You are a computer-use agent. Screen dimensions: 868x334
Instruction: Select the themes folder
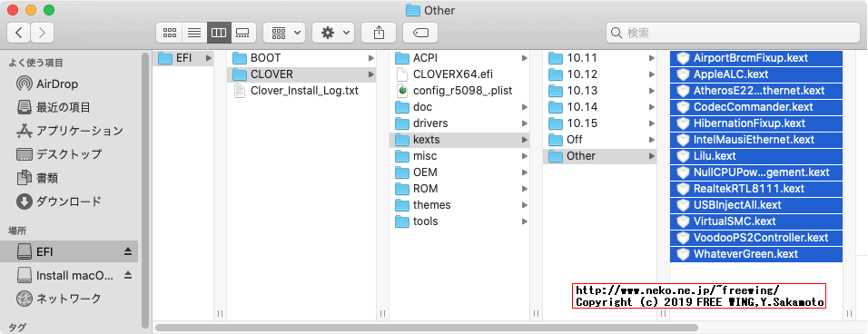pyautogui.click(x=459, y=204)
